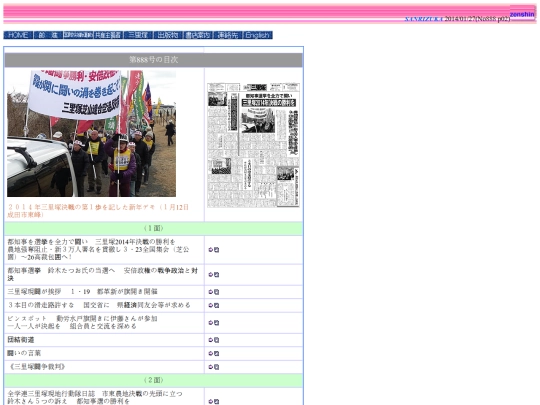Open article icon for 都知事を選挙を全力で闘い row
This screenshot has height=405, width=540.
[214, 250]
